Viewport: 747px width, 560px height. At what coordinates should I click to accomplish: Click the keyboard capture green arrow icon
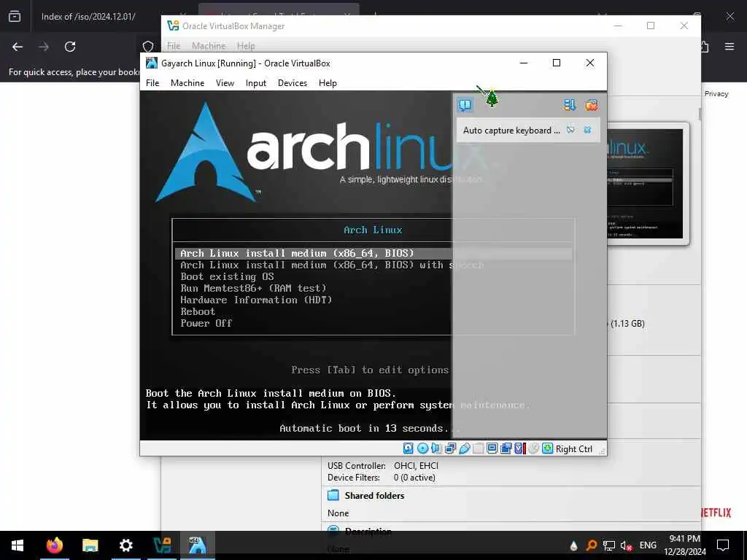point(547,448)
